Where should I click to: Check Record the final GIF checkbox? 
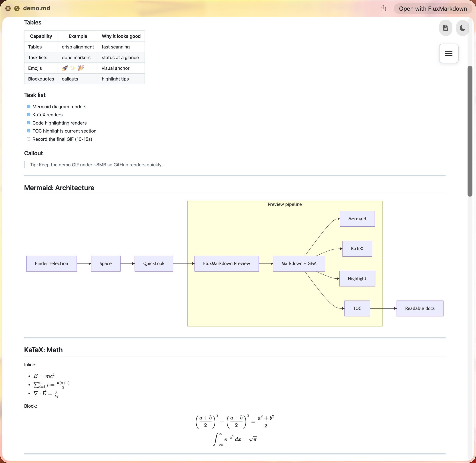click(x=29, y=139)
